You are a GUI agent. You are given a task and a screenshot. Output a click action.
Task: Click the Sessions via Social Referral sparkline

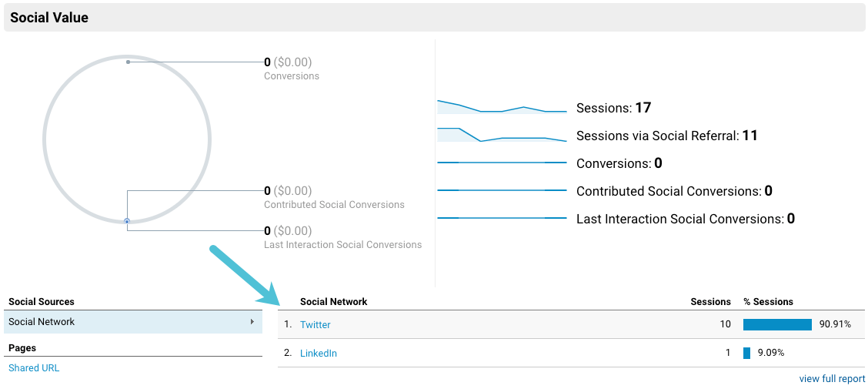point(502,136)
